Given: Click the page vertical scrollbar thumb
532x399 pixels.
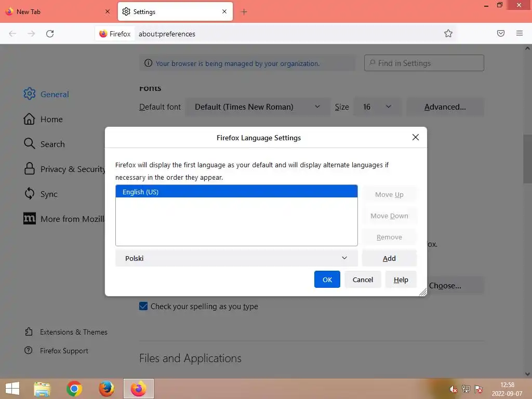Looking at the screenshot, I should [527, 158].
